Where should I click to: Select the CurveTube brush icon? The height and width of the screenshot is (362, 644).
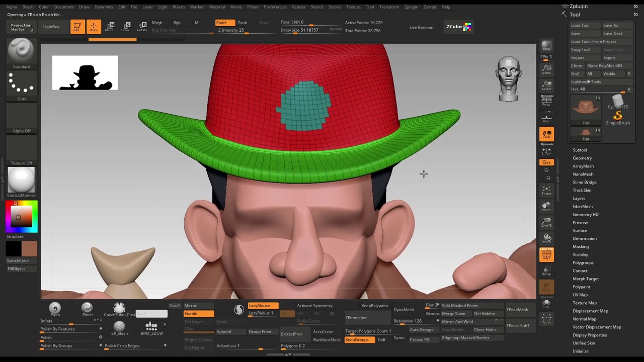119,310
